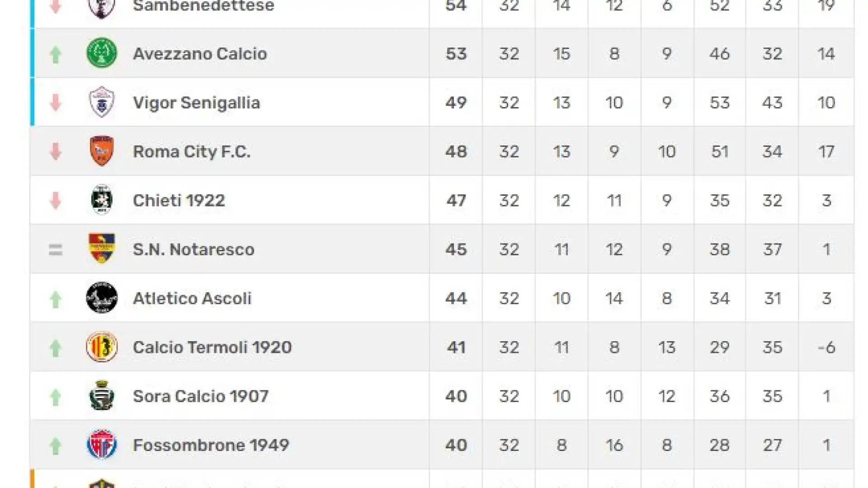Click the S.N. Notaresco shield crest
The width and height of the screenshot is (868, 488).
(x=102, y=249)
